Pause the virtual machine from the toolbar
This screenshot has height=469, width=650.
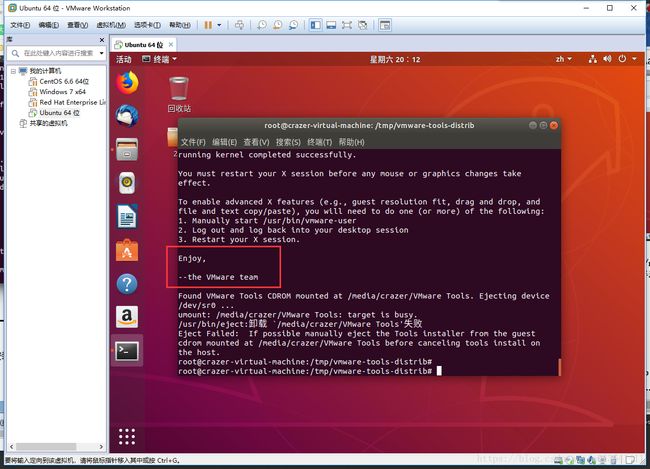(x=208, y=25)
